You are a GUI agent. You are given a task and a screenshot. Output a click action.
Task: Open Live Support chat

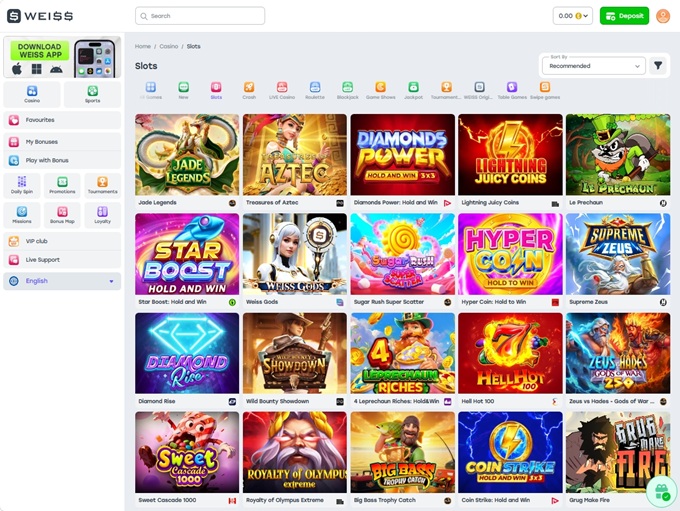pos(62,260)
